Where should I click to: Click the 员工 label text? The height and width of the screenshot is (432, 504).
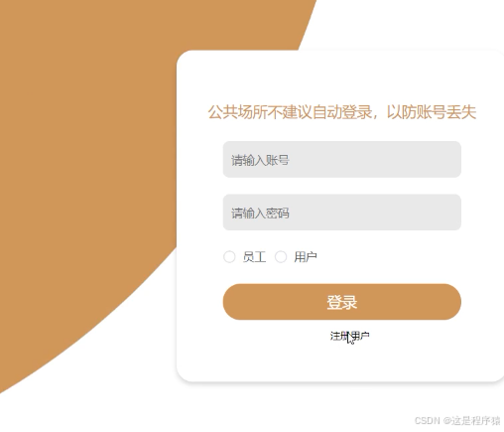pyautogui.click(x=254, y=257)
